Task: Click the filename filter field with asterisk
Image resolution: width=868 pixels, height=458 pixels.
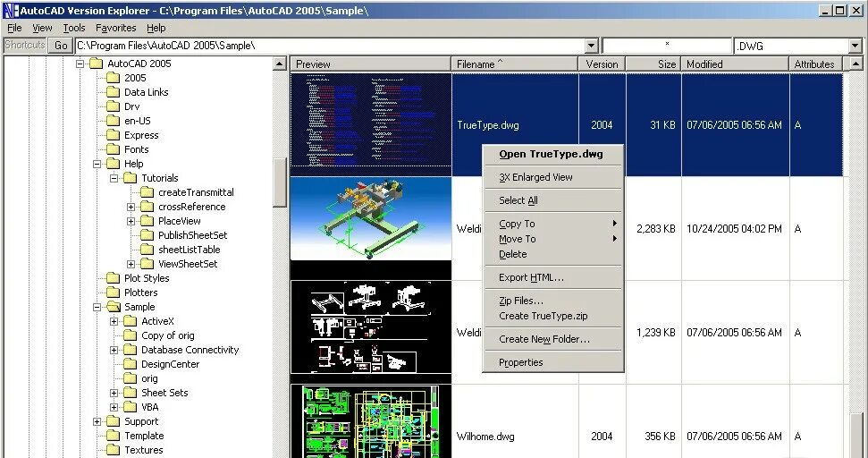Action: pyautogui.click(x=667, y=46)
